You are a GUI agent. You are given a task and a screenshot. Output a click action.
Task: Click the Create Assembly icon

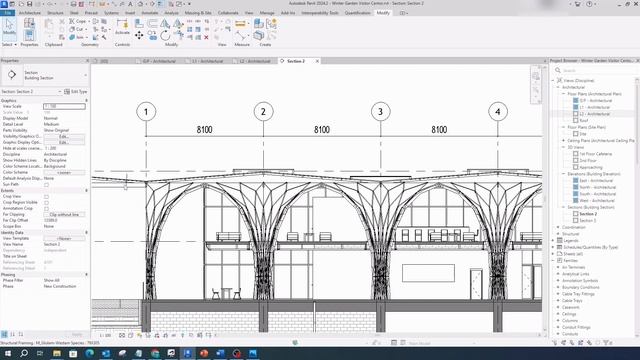258,24
